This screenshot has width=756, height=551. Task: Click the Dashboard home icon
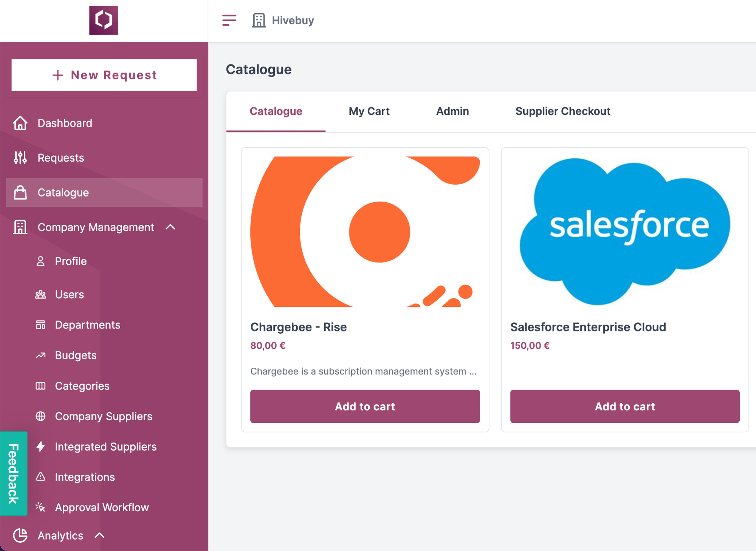click(20, 123)
